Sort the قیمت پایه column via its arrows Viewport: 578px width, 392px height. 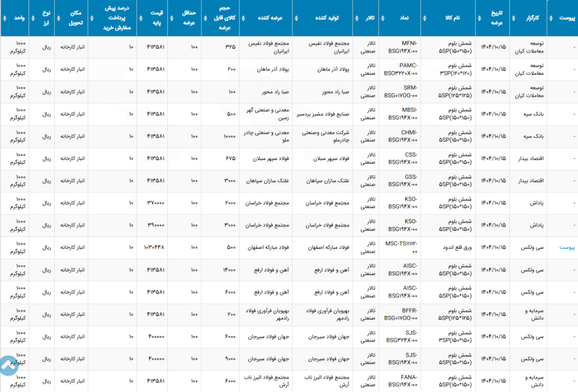tap(141, 18)
